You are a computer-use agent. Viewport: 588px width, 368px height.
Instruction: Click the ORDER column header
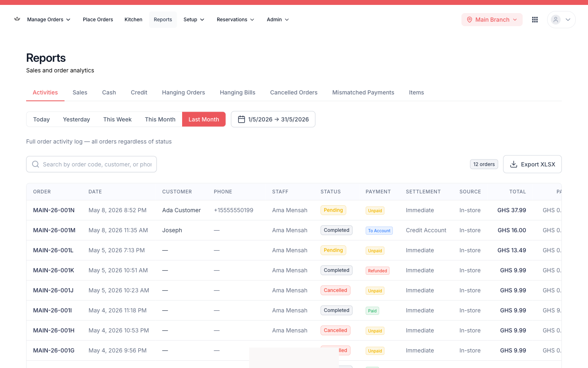click(x=42, y=192)
